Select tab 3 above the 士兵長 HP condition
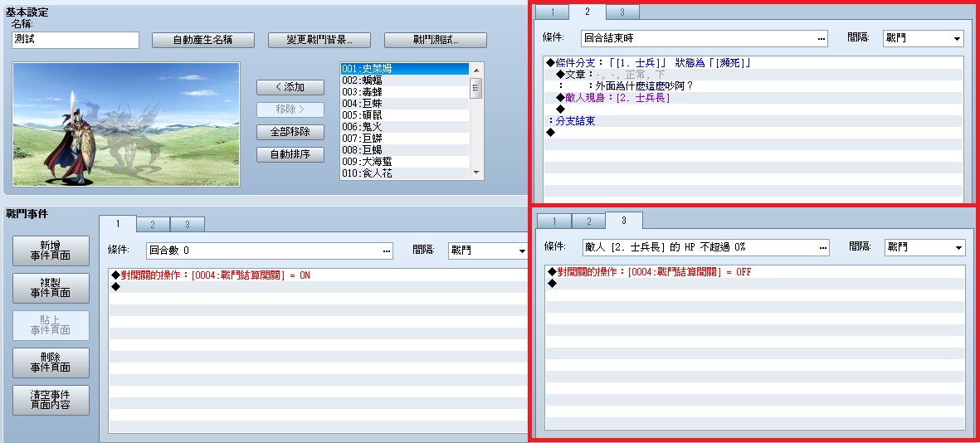Image resolution: width=980 pixels, height=443 pixels. click(x=624, y=220)
